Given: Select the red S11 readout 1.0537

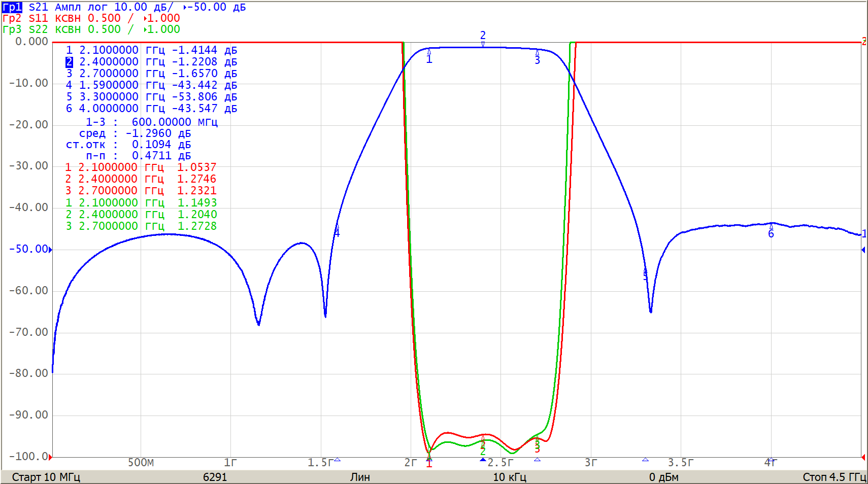Looking at the screenshot, I should point(196,167).
